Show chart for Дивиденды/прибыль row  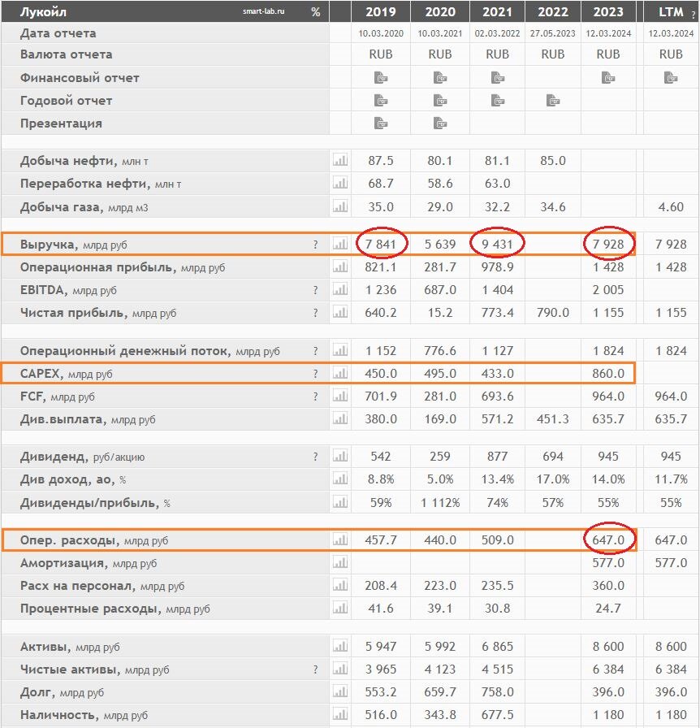(x=340, y=502)
